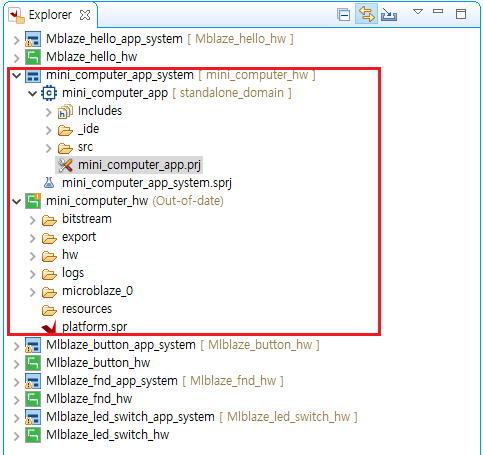Expand Mblaze_hello_hw platform
The height and width of the screenshot is (455, 483).
point(16,58)
